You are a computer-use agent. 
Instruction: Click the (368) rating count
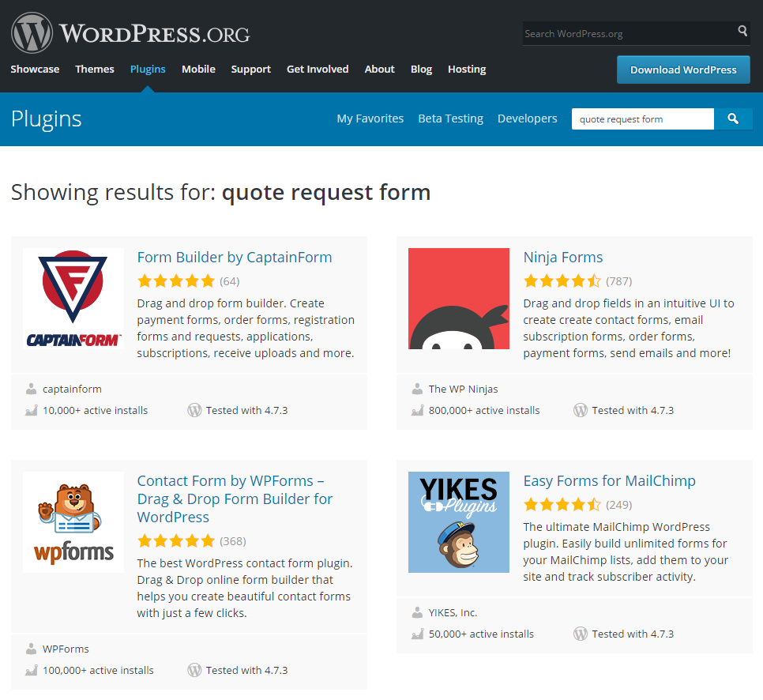click(233, 541)
